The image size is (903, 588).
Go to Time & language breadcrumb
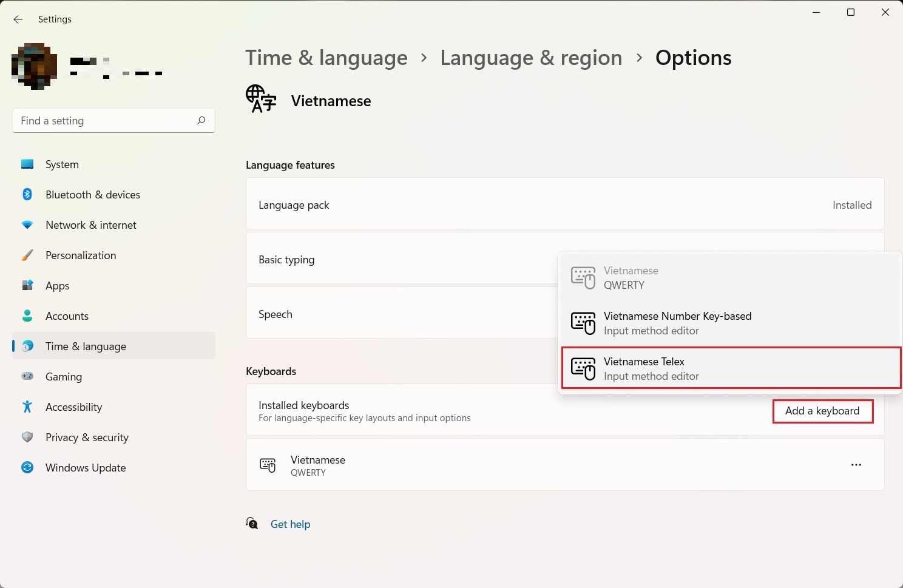326,58
